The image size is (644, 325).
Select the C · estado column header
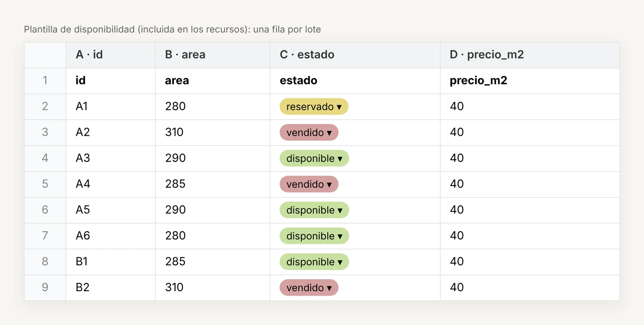click(355, 55)
